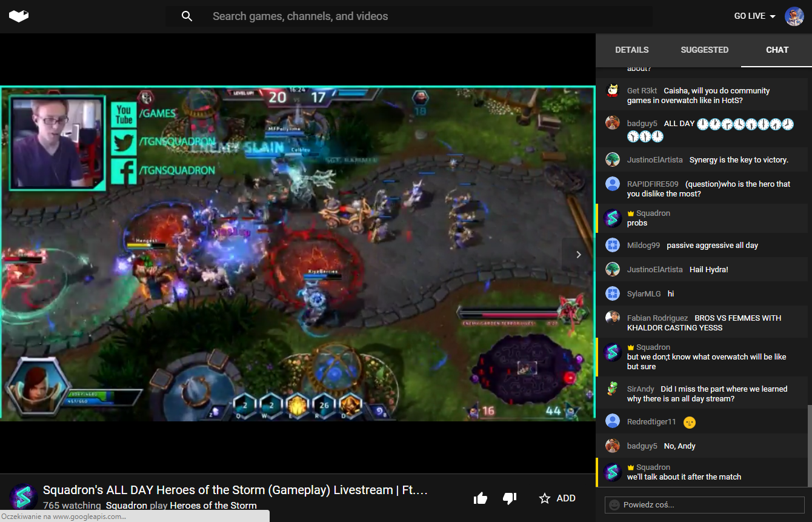
Task: Open the Squadron channel name link
Action: 127,506
